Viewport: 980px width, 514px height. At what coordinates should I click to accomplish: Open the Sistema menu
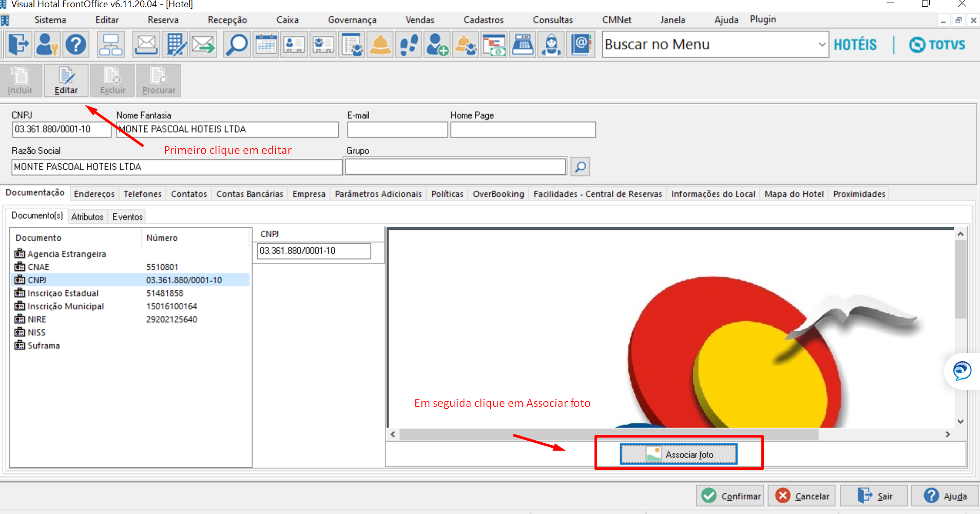click(50, 20)
